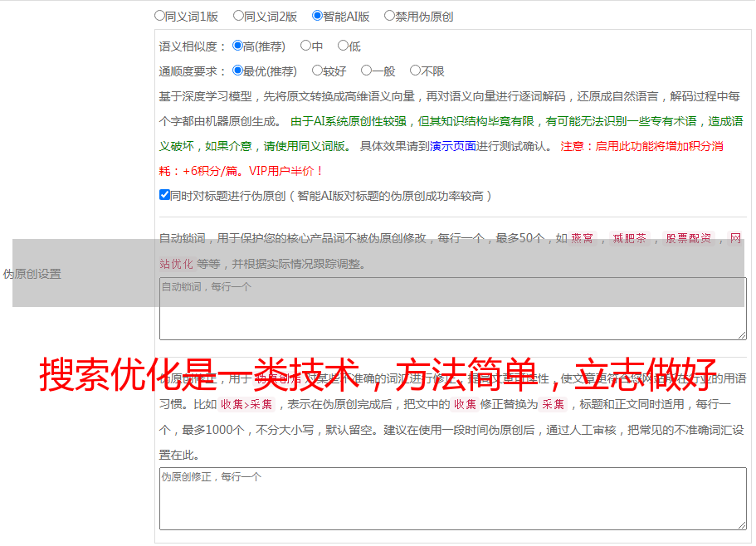Screen dimensions: 756x546
Task: Uncheck 同时对标题进行伪原创 checkbox
Action: coord(164,196)
